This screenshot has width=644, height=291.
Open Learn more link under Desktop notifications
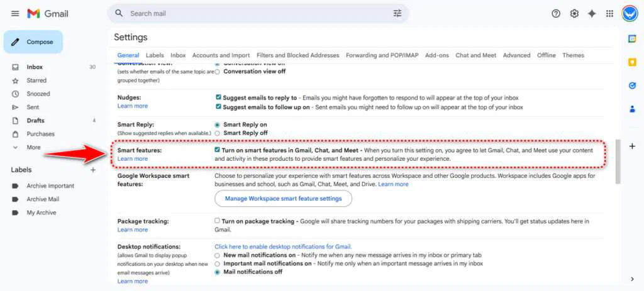pyautogui.click(x=132, y=281)
